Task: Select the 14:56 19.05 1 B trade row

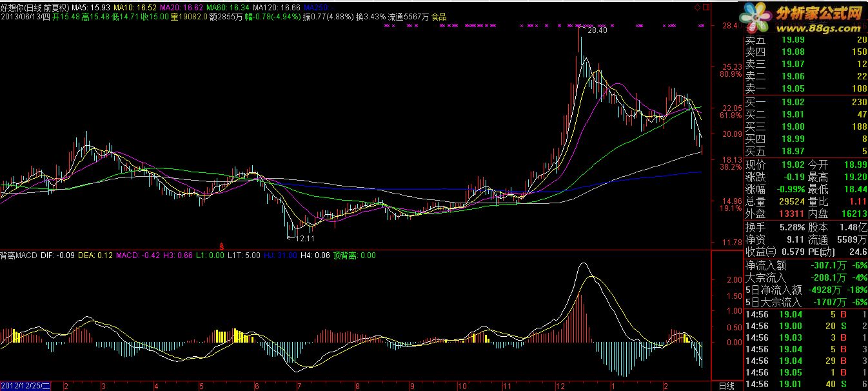Action: pos(806,373)
